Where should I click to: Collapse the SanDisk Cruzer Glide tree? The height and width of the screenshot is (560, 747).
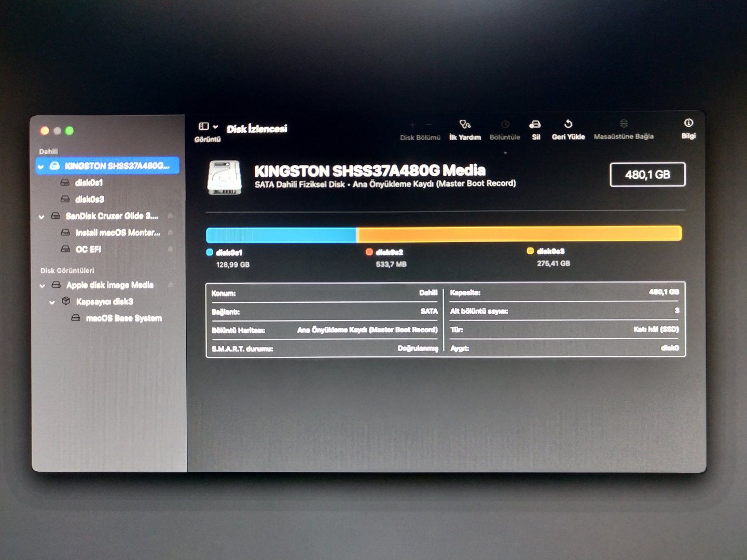point(41,217)
